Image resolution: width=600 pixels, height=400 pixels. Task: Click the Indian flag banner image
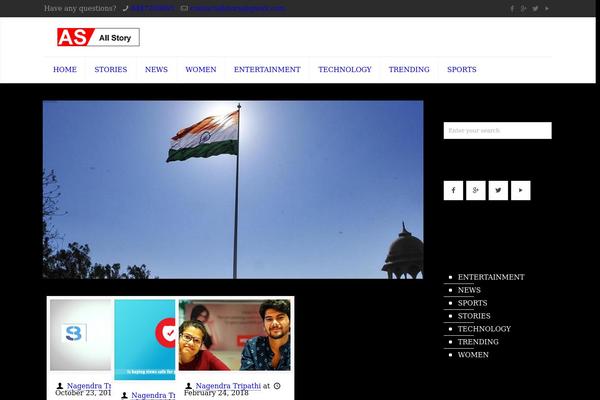point(233,189)
